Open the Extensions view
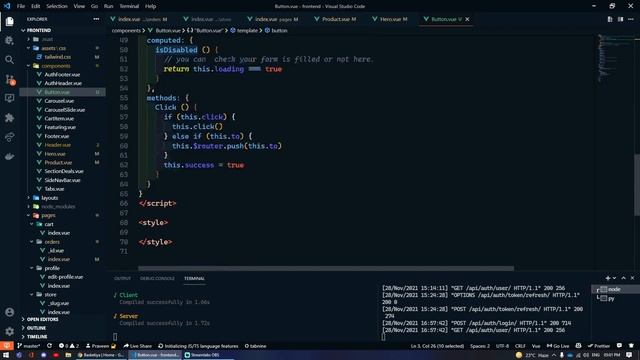 point(9,118)
